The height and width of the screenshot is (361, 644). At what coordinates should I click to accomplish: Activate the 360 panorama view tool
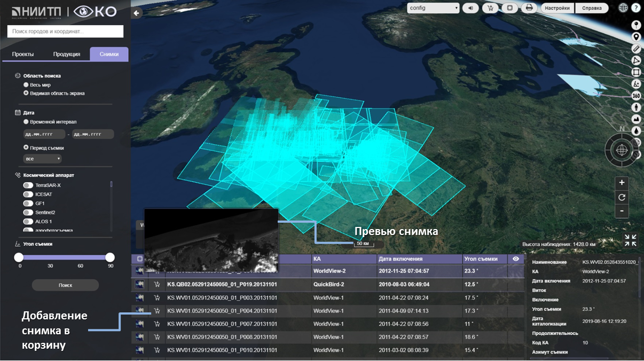[x=636, y=96]
